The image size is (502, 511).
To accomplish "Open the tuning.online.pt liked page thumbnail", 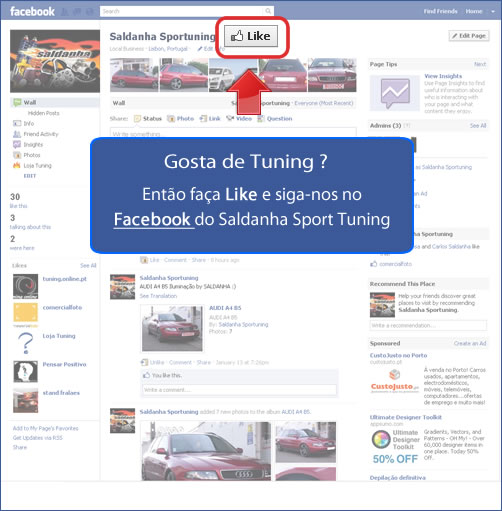I will (x=25, y=286).
